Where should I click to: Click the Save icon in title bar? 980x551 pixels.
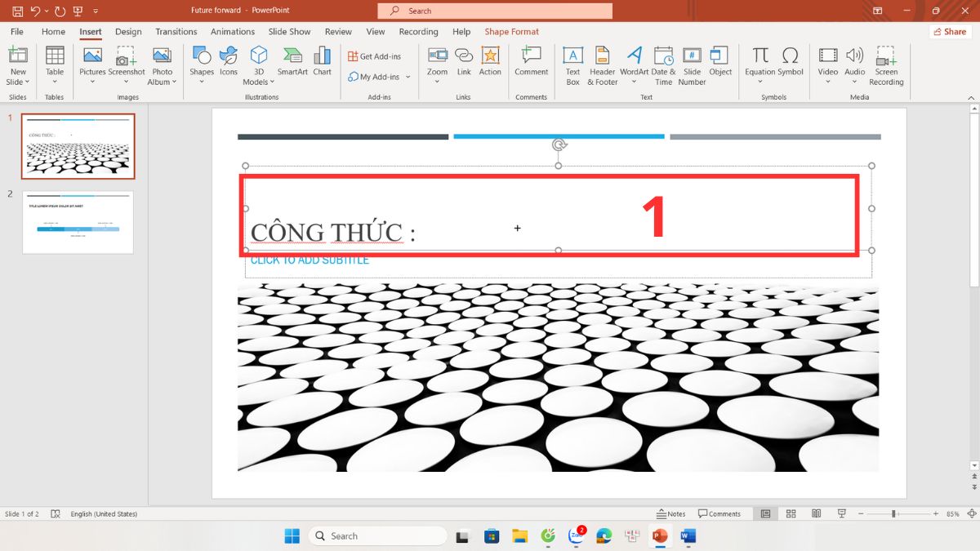click(17, 11)
